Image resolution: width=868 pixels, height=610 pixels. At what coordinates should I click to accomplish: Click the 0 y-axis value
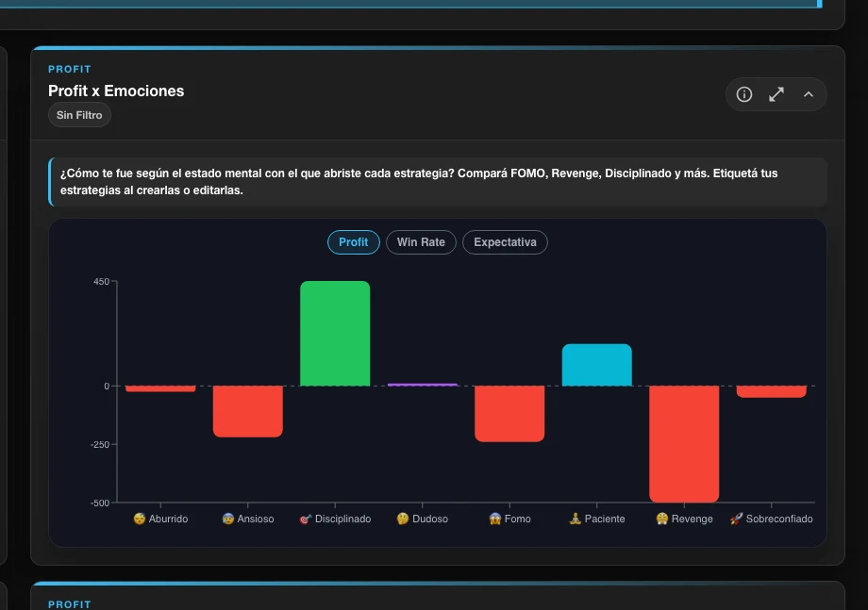click(107, 386)
